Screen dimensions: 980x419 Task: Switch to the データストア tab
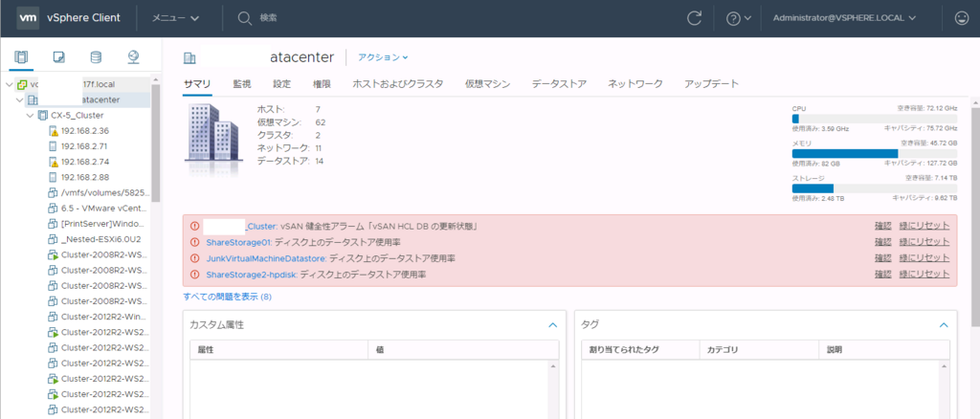click(x=559, y=83)
